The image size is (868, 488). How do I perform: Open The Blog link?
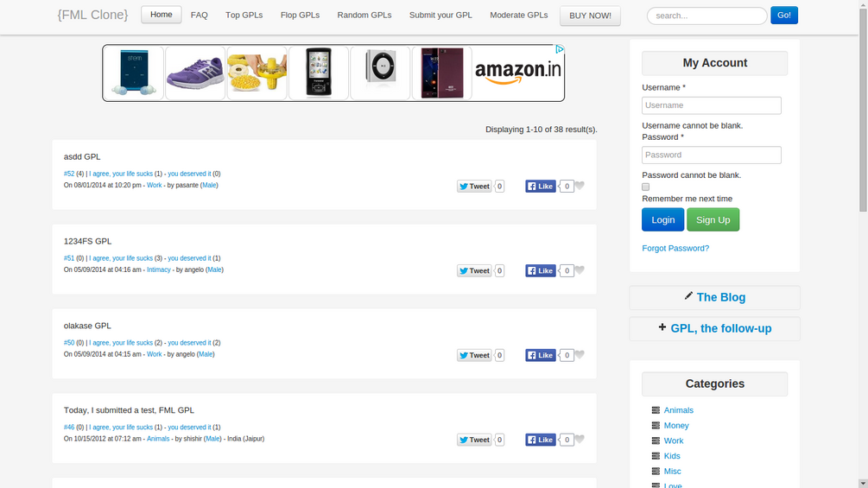tap(721, 297)
